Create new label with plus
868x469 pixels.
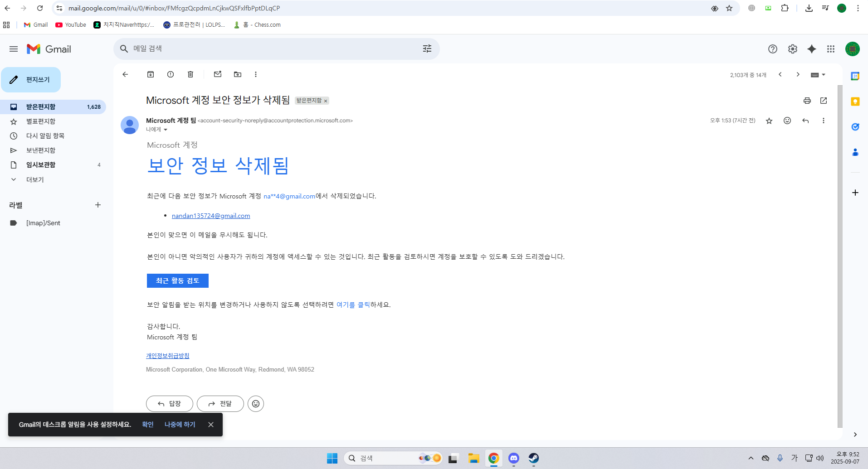click(x=98, y=205)
